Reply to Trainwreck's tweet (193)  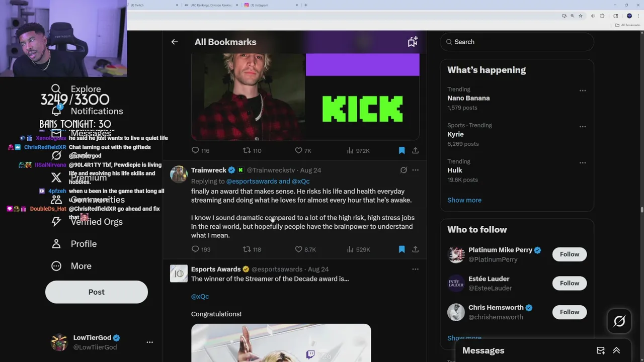pos(201,249)
